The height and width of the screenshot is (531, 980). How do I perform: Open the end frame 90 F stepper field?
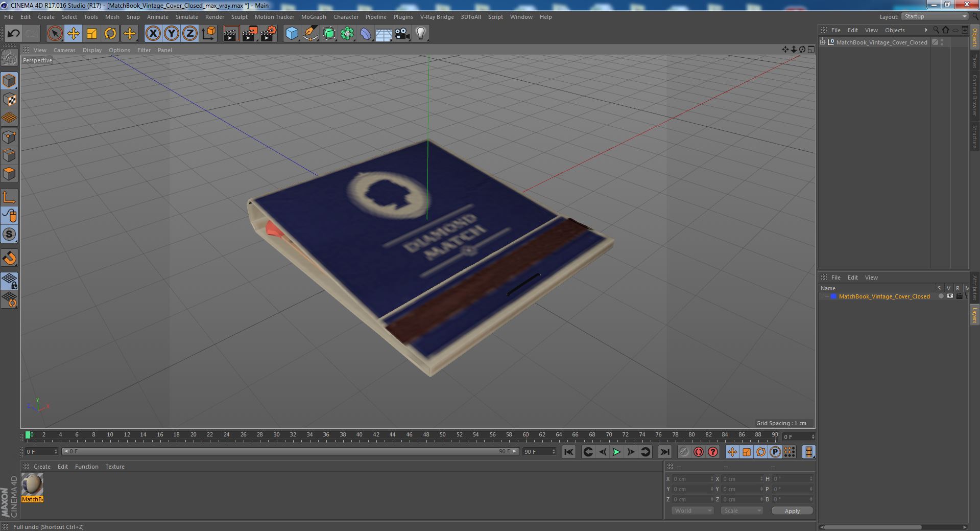pyautogui.click(x=539, y=452)
